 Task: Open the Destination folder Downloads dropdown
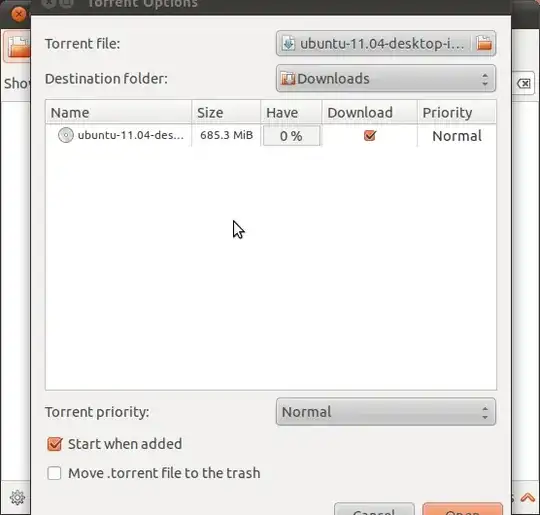[x=386, y=79]
